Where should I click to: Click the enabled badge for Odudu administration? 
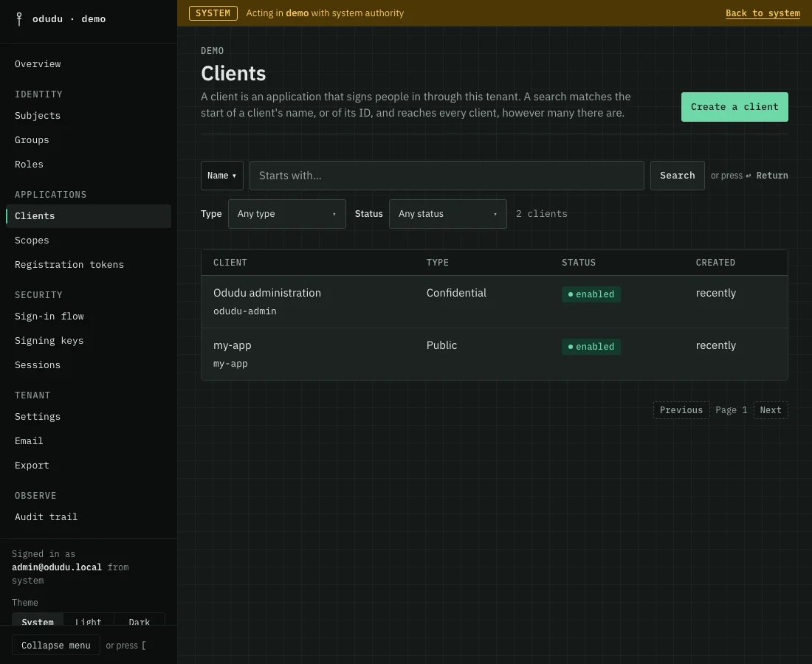pos(591,294)
